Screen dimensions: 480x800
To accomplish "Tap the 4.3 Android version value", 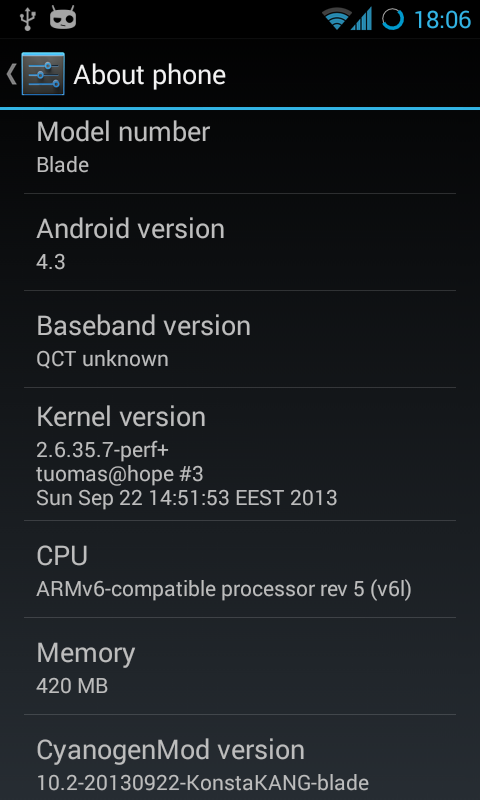I will [51, 262].
